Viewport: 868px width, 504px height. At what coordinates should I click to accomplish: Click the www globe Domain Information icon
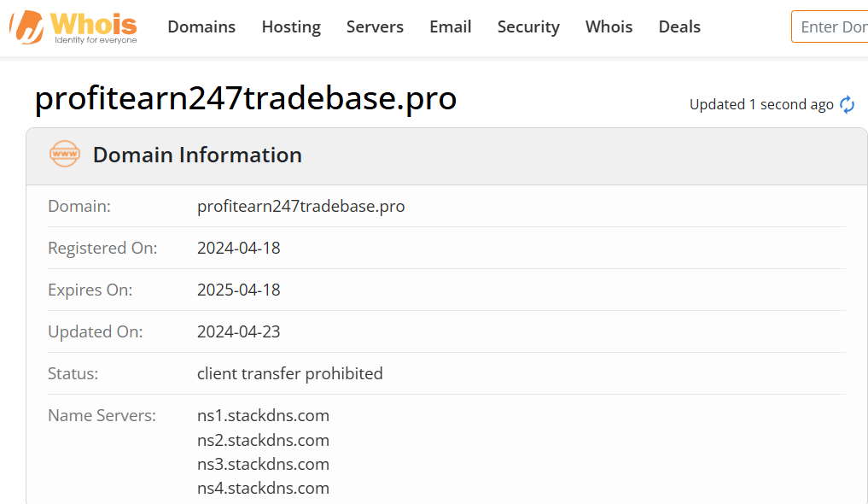65,154
